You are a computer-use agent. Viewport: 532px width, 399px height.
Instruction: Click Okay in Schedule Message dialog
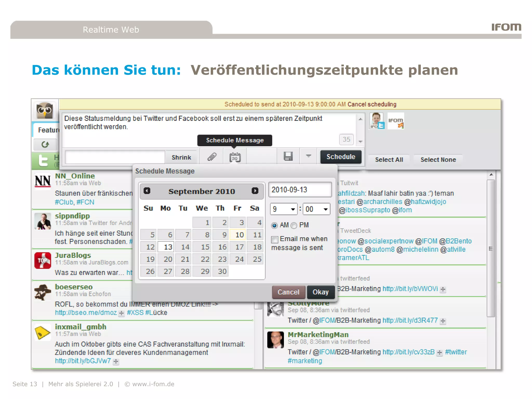[321, 292]
